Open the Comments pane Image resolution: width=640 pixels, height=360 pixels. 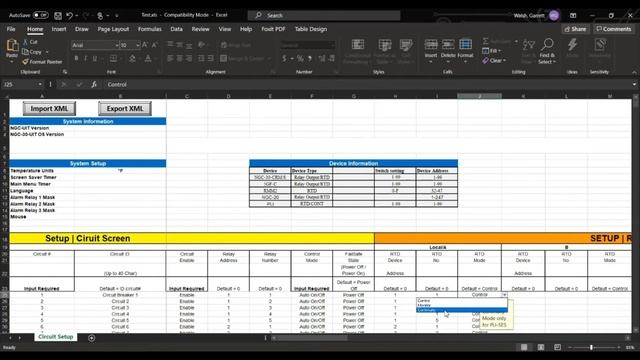click(613, 29)
